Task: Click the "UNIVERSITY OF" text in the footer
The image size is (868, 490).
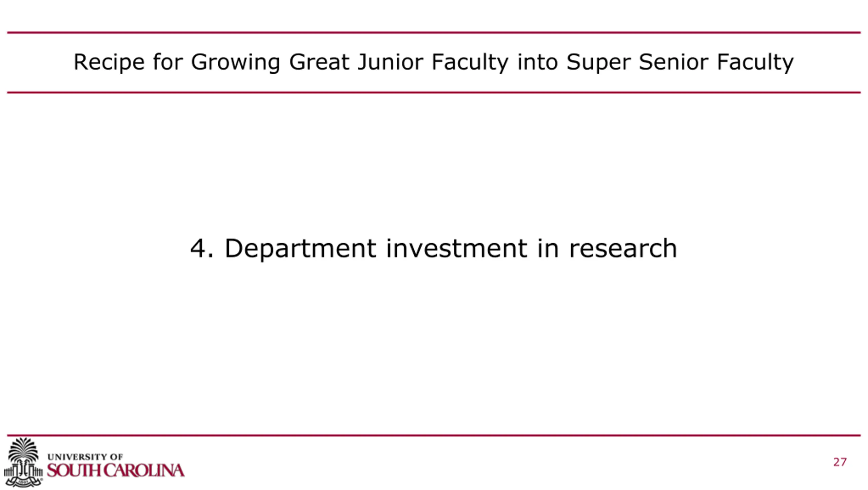Action: click(x=85, y=457)
